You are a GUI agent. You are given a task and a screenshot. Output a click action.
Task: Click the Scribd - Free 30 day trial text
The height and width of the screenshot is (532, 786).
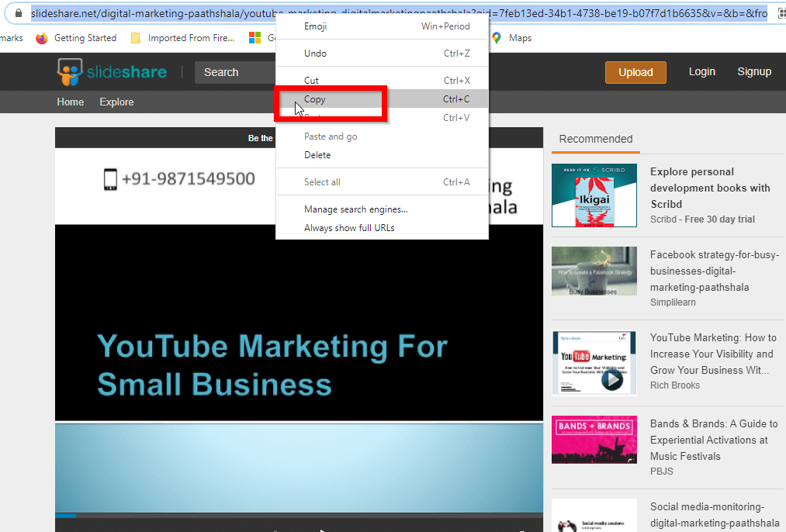click(702, 219)
